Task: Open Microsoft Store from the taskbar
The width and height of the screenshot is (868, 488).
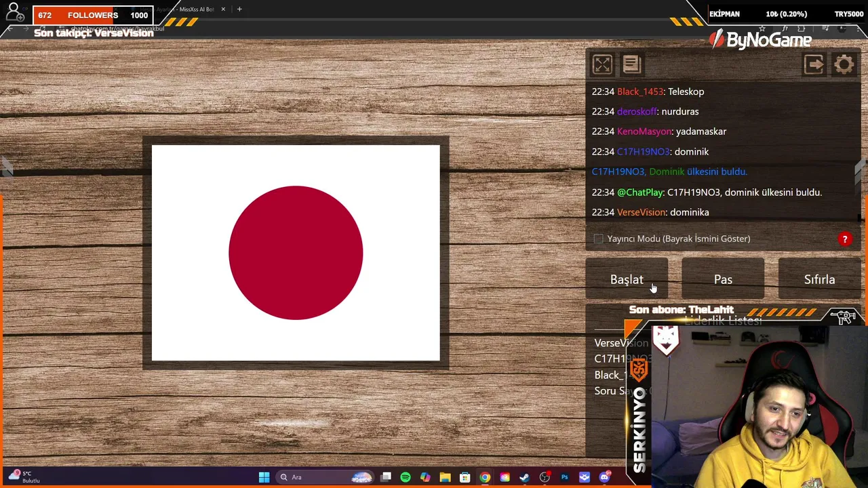Action: 465,477
